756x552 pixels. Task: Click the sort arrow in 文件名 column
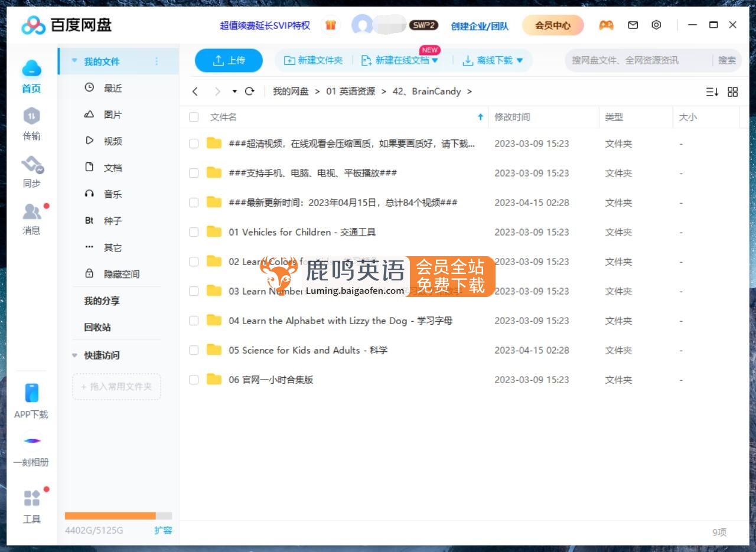pos(480,117)
